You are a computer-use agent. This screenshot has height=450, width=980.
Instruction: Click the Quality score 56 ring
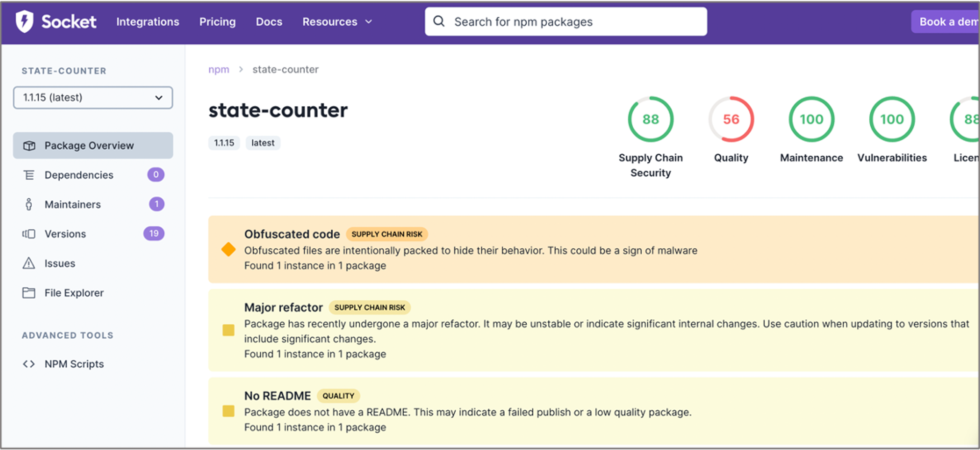(x=731, y=119)
